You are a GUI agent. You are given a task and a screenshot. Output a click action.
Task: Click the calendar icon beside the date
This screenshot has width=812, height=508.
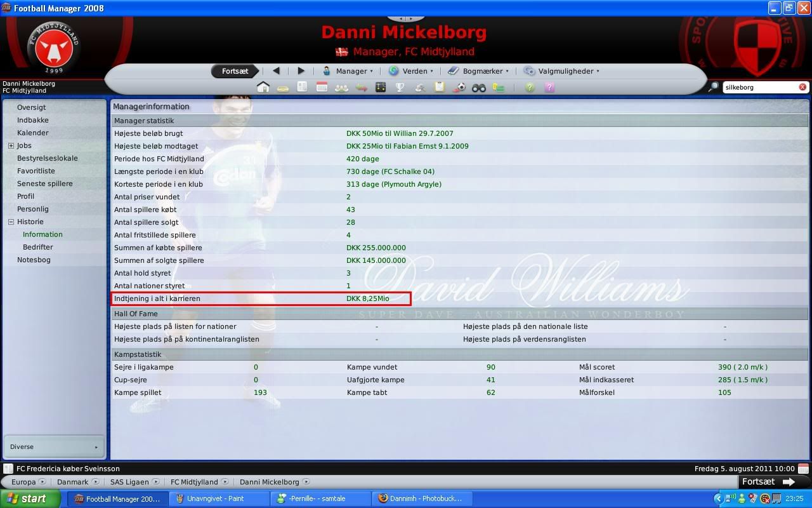[x=802, y=469]
